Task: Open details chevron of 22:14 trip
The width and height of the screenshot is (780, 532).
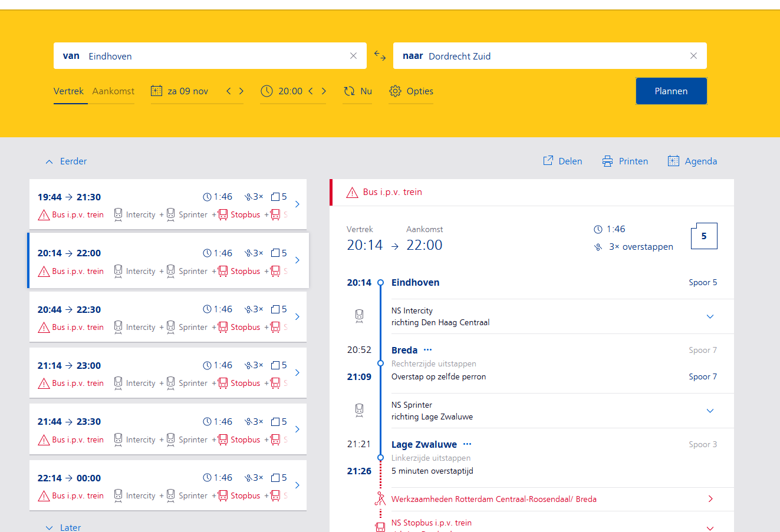Action: (297, 485)
